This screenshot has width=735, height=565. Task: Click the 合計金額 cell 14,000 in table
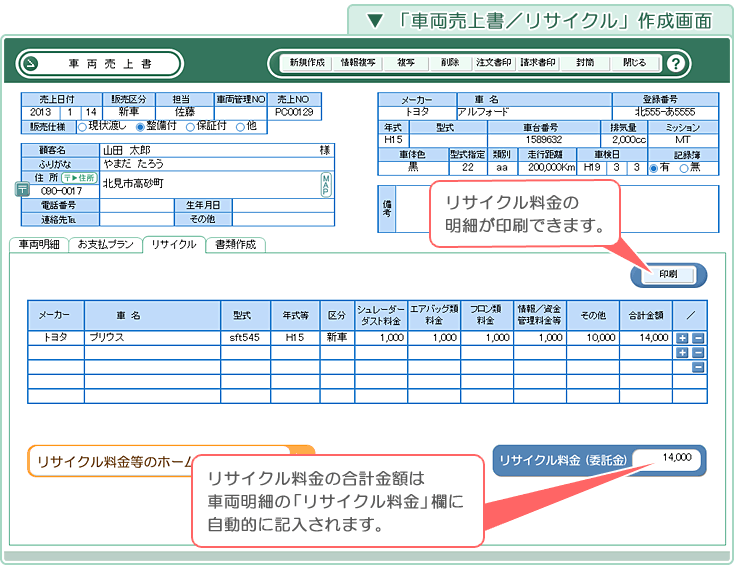click(646, 338)
